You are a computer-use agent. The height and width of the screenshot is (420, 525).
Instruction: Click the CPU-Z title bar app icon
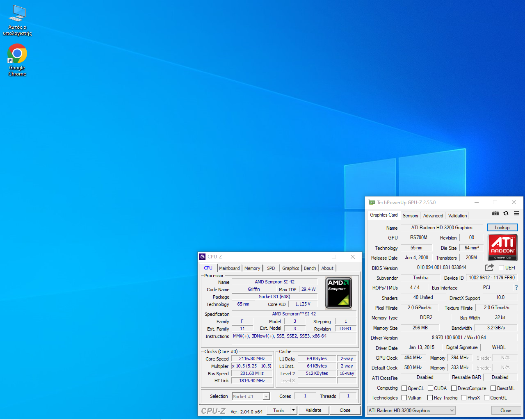(x=202, y=257)
